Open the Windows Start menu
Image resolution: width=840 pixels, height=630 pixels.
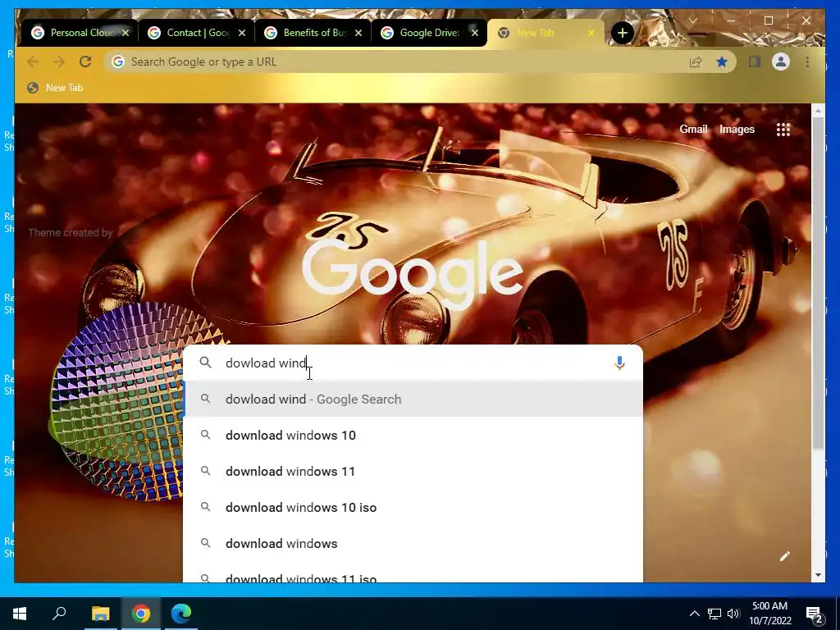point(20,614)
